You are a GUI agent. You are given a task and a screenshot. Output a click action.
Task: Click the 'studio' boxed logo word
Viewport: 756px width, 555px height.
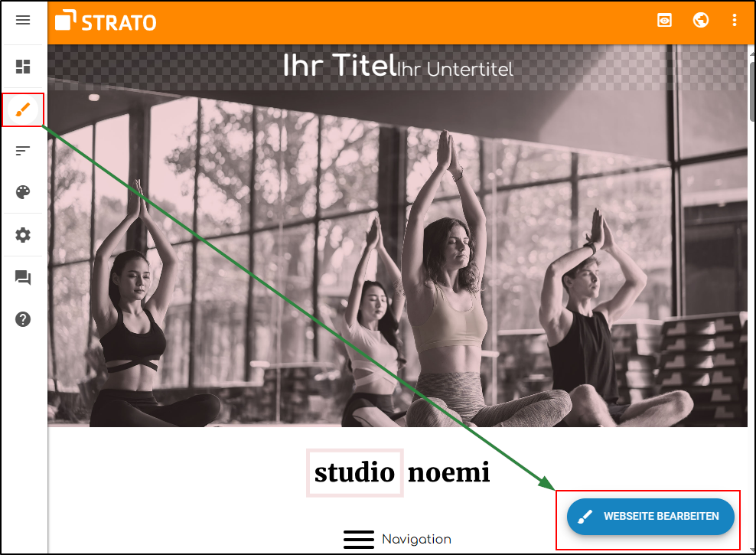pos(355,472)
